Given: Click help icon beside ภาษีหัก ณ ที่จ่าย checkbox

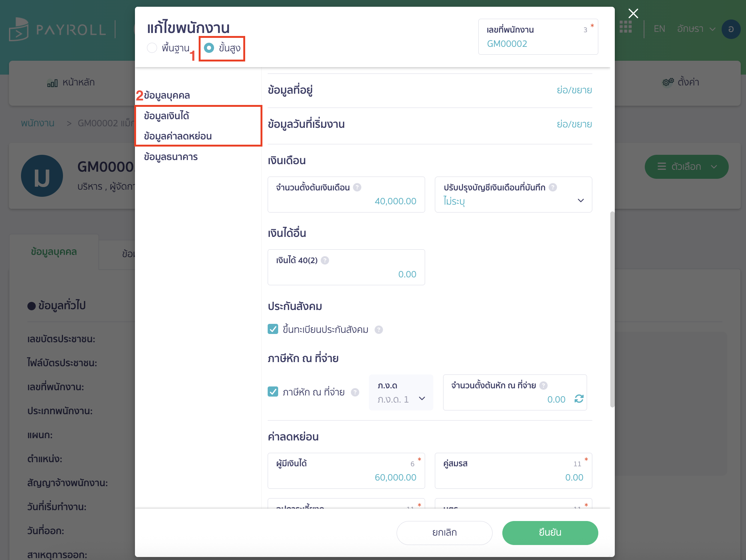Looking at the screenshot, I should (x=355, y=392).
